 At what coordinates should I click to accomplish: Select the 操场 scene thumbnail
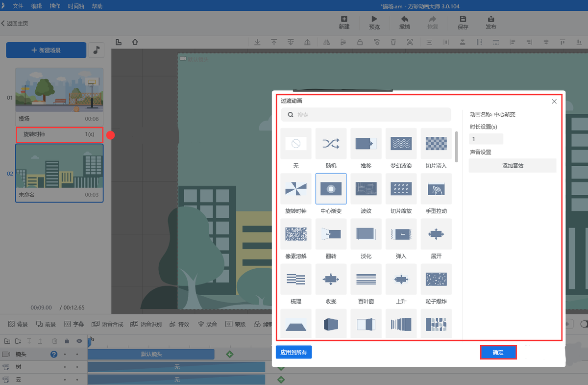pos(59,91)
